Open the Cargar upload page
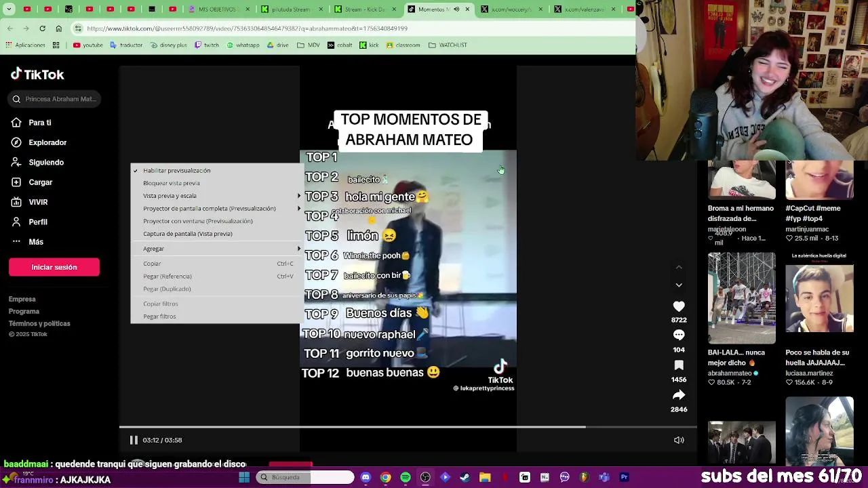Image resolution: width=868 pixels, height=488 pixels. tap(33, 182)
